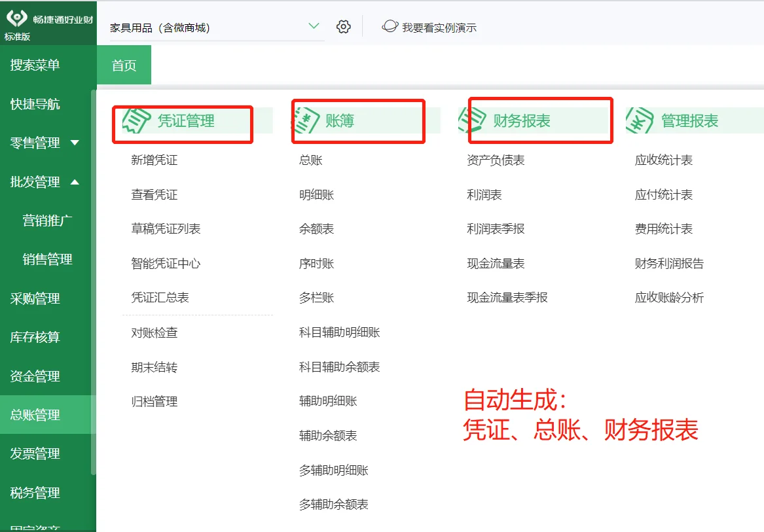
Task: Switch to the 首页 tab
Action: (124, 65)
